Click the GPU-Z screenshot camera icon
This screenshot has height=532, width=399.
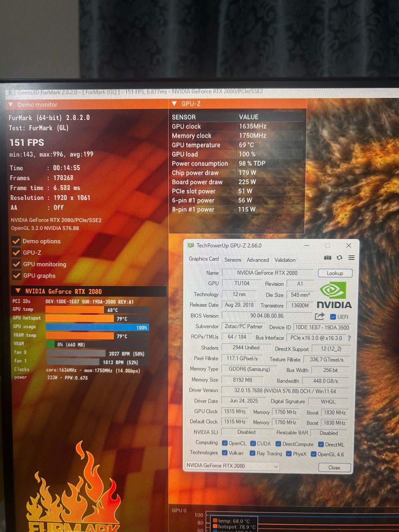coord(328,258)
